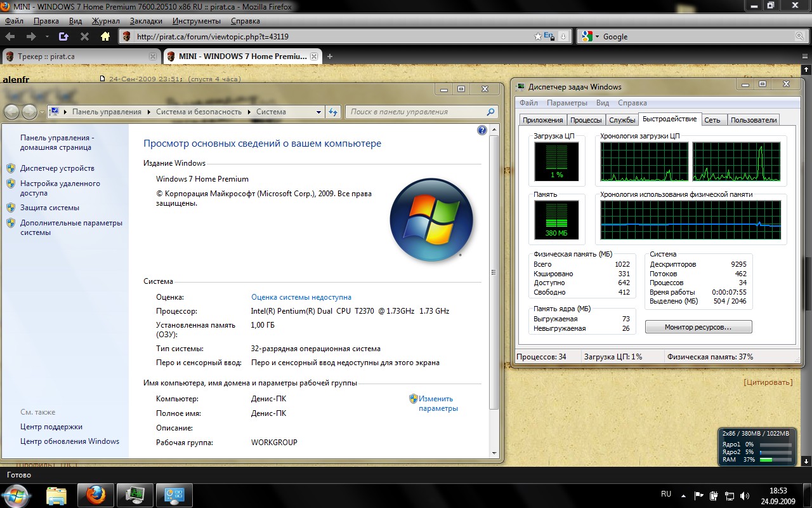Click the Firefox reload page icon
The width and height of the screenshot is (812, 508).
click(x=63, y=37)
